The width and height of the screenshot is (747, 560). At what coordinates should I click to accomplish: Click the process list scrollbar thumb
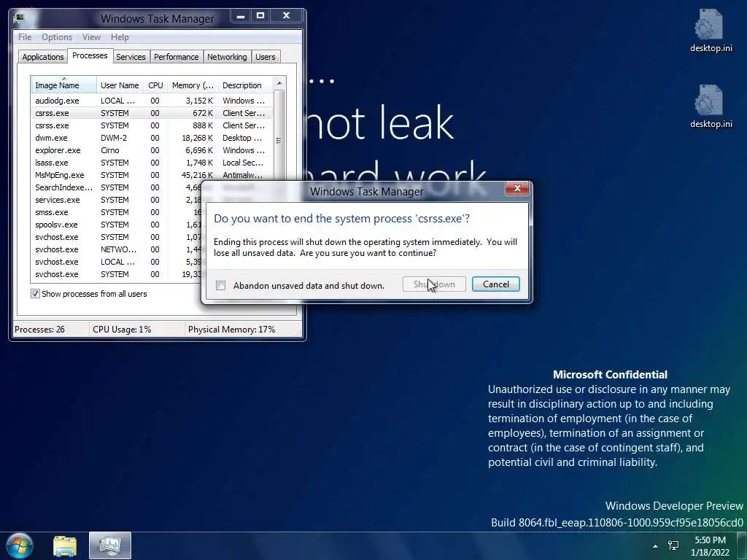click(279, 141)
